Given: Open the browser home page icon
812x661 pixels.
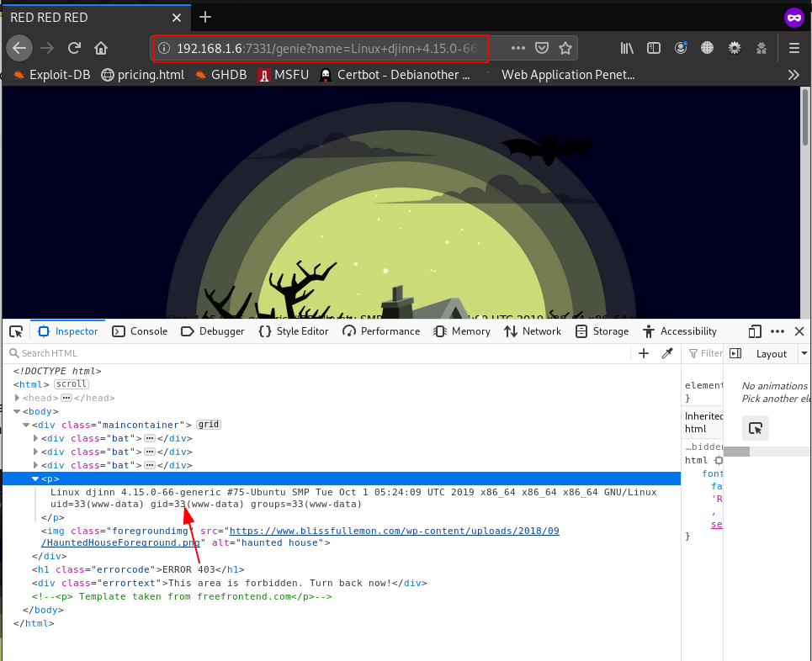Looking at the screenshot, I should (x=101, y=48).
